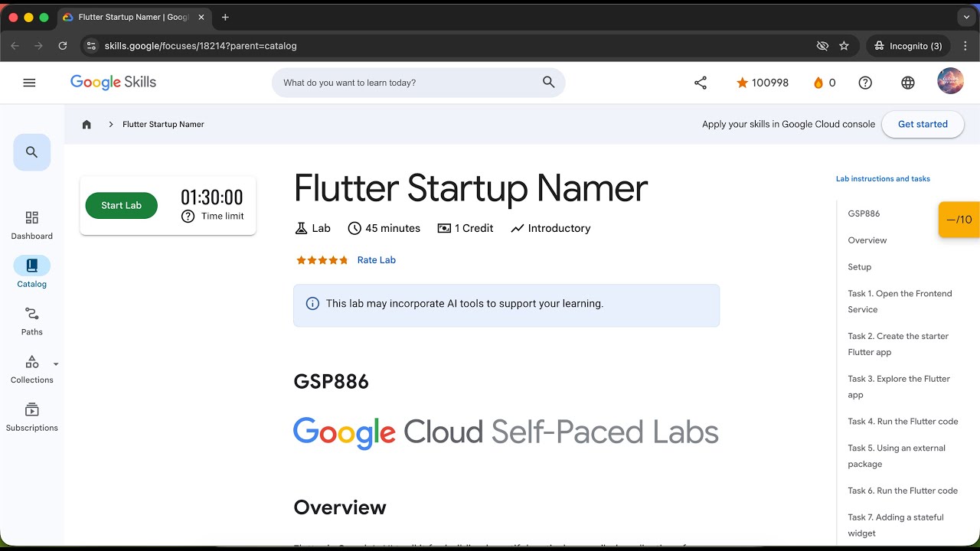980x551 pixels.
Task: Click the Start Lab button
Action: tap(122, 205)
